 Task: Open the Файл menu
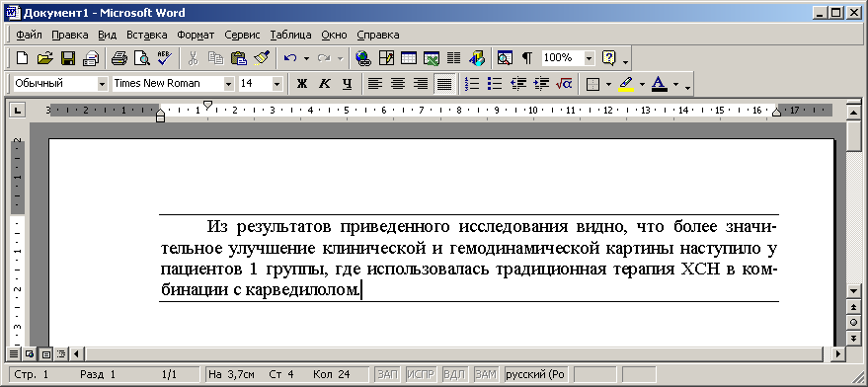29,35
